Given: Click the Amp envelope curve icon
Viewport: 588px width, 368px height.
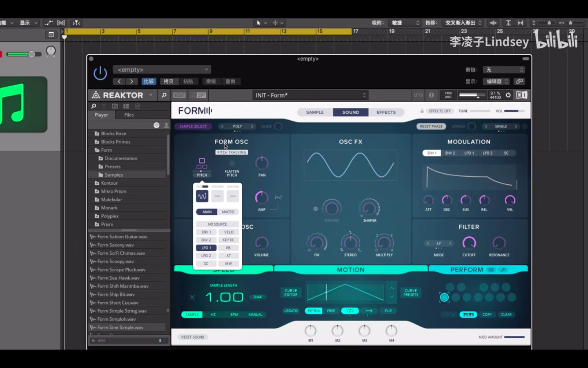Looking at the screenshot, I should coord(278,197).
